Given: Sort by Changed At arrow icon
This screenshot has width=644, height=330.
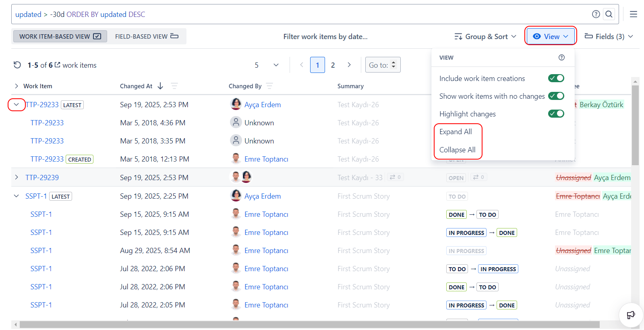Looking at the screenshot, I should click(160, 86).
